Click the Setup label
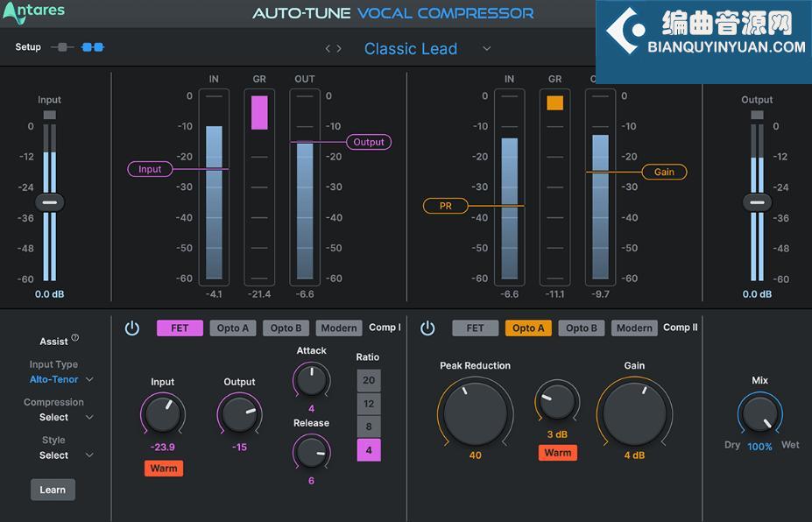The width and height of the screenshot is (812, 522). [x=28, y=47]
